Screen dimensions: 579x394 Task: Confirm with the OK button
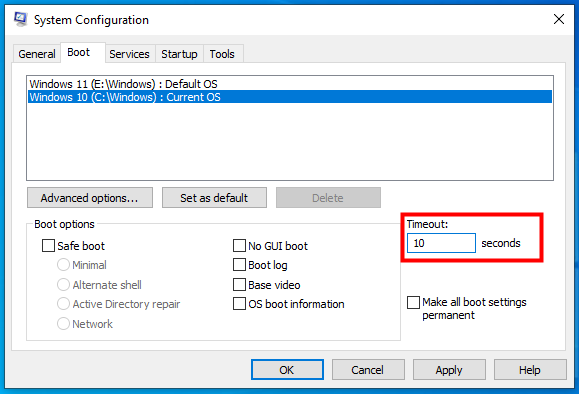(287, 370)
